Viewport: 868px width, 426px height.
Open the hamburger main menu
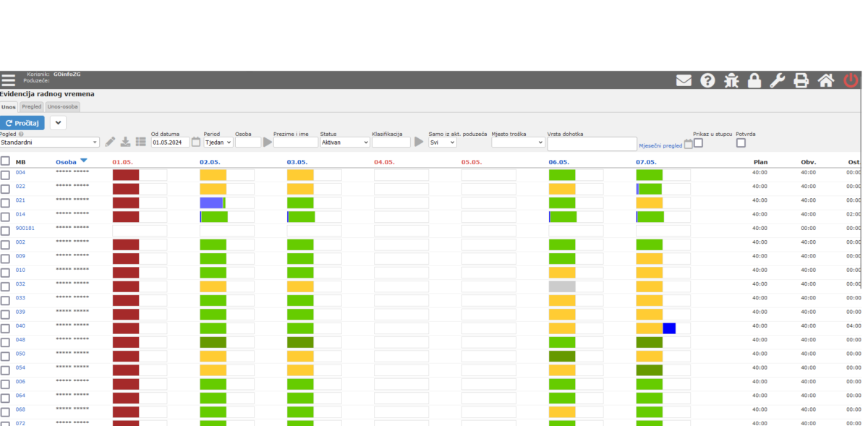coord(7,80)
